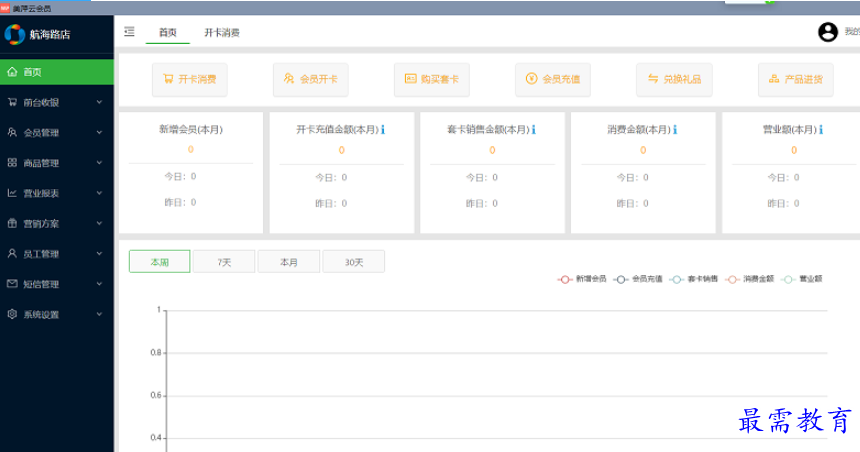The image size is (860, 452).
Task: Click the 系统设置 gear icon in sidebar
Action: point(12,314)
